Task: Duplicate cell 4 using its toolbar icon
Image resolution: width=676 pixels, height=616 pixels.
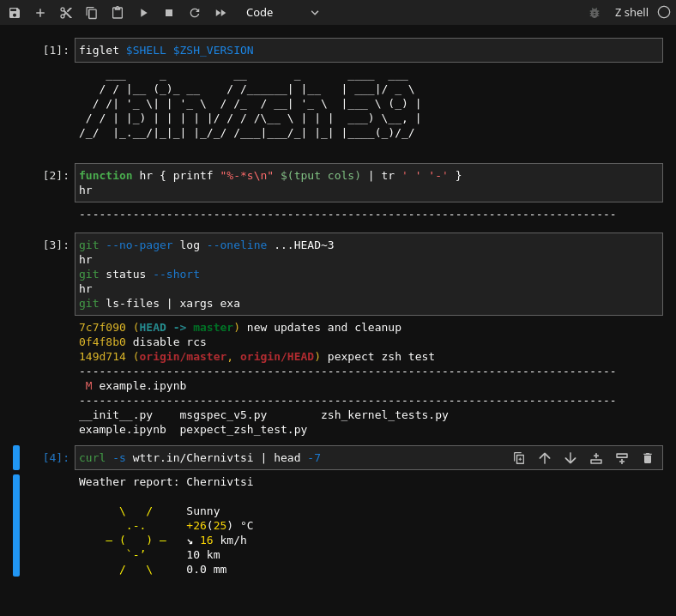Action: tap(519, 458)
